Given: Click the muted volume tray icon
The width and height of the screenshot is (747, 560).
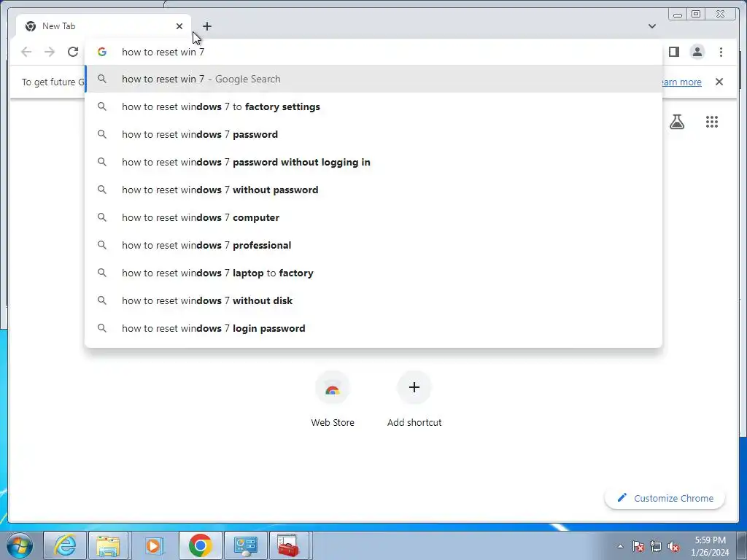Looking at the screenshot, I should [673, 546].
